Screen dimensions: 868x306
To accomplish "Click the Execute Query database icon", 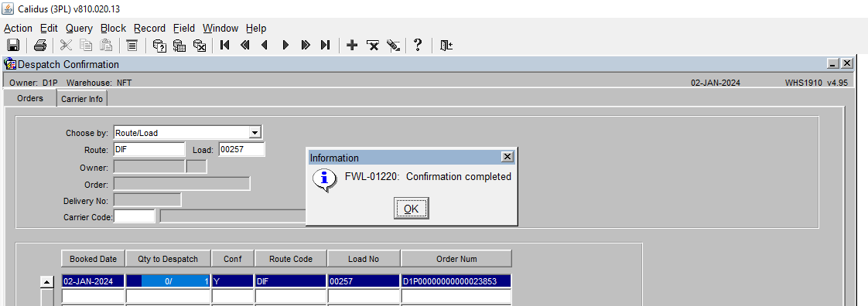I will pos(179,46).
